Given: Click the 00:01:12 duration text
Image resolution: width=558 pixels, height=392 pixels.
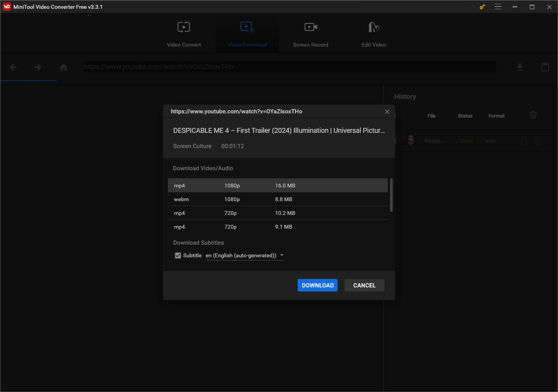Looking at the screenshot, I should (232, 146).
